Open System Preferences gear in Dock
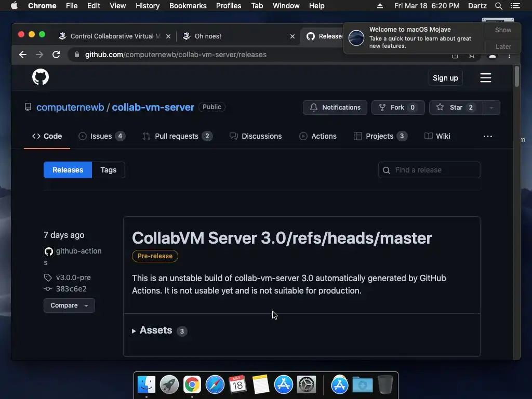This screenshot has height=399, width=532. click(307, 384)
